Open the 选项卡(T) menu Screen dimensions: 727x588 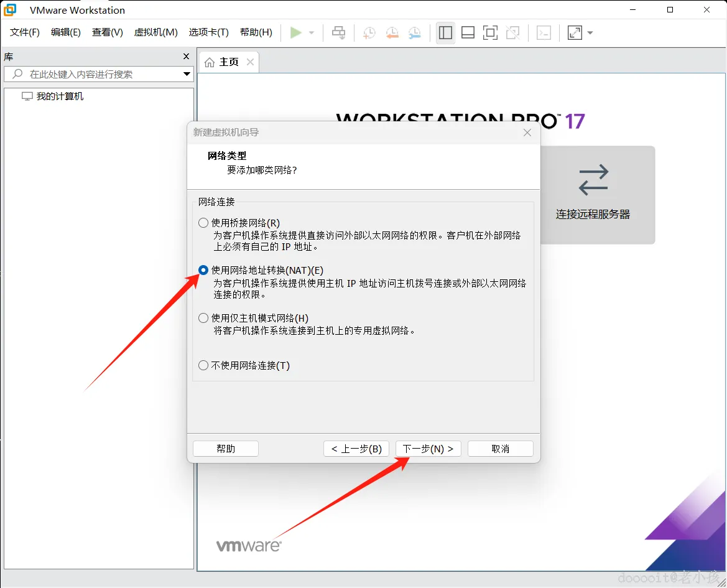208,32
